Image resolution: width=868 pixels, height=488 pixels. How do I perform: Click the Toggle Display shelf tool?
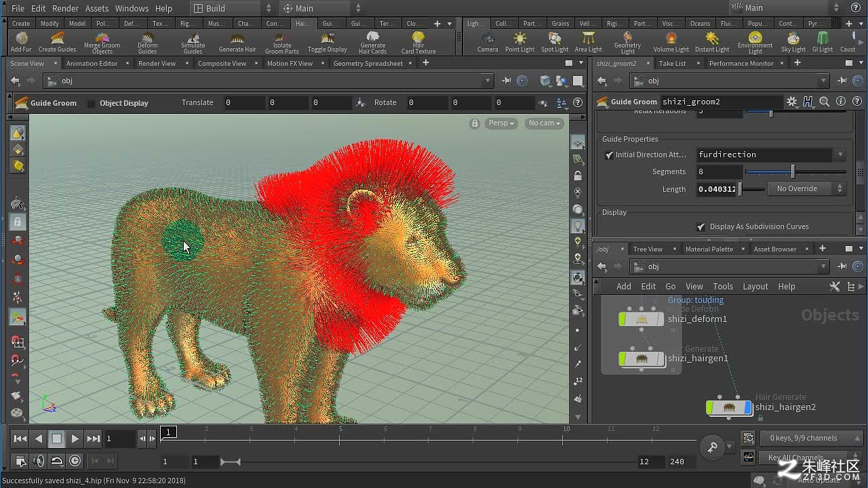(x=327, y=42)
